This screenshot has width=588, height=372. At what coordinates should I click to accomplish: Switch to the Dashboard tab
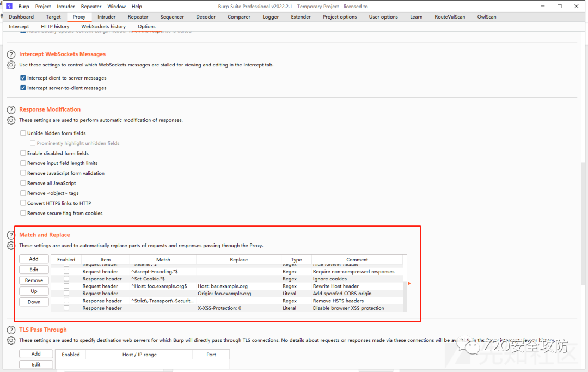coord(21,17)
